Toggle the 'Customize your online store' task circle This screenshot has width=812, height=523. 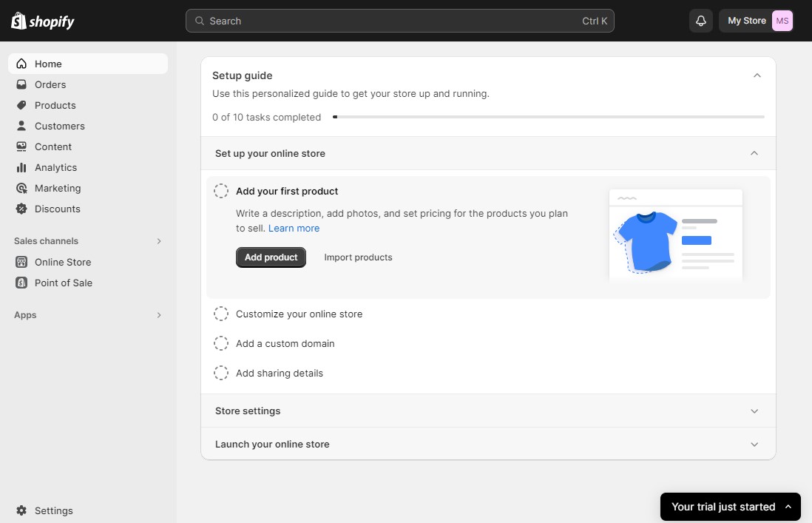(221, 314)
